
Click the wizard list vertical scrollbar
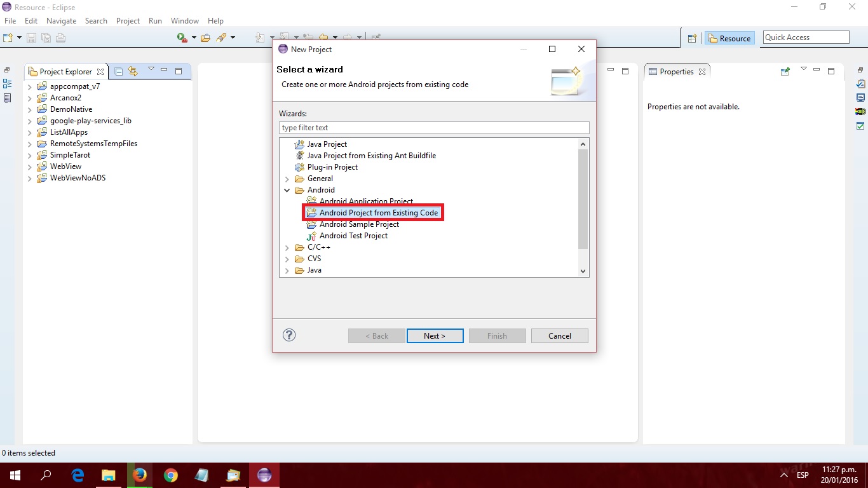583,200
